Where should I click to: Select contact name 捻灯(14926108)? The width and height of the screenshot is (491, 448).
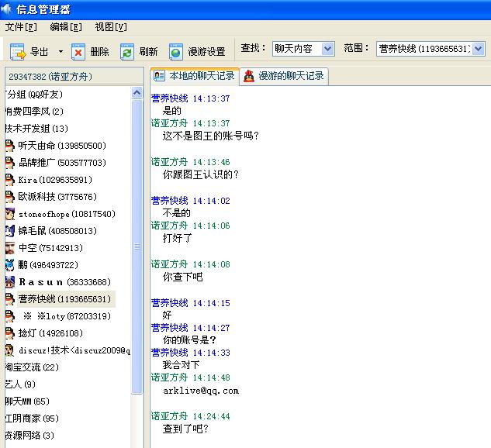click(50, 333)
